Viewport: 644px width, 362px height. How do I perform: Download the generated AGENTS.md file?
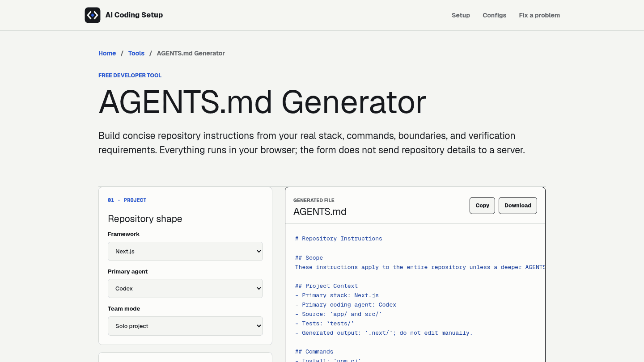click(x=518, y=206)
